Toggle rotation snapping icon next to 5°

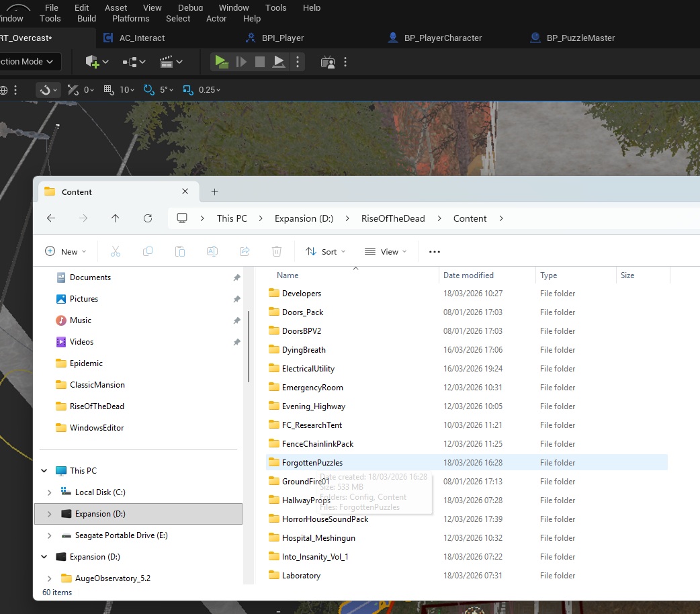[149, 90]
